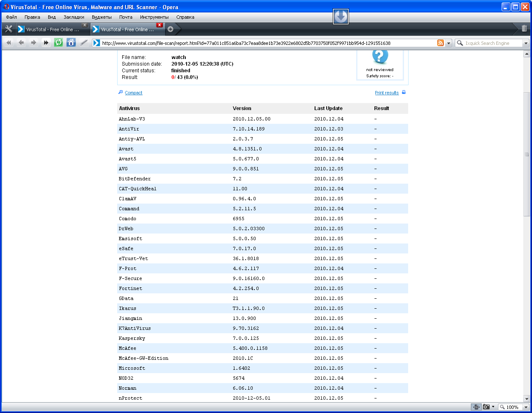Screen dimensions: 532x413
Task: Click the URL address field
Action: point(268,43)
